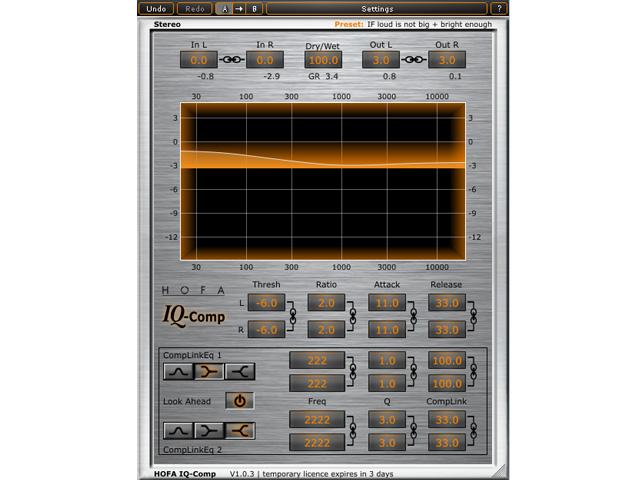This screenshot has height=480, width=640.
Task: Toggle the output L/R link chain
Action: pyautogui.click(x=414, y=60)
